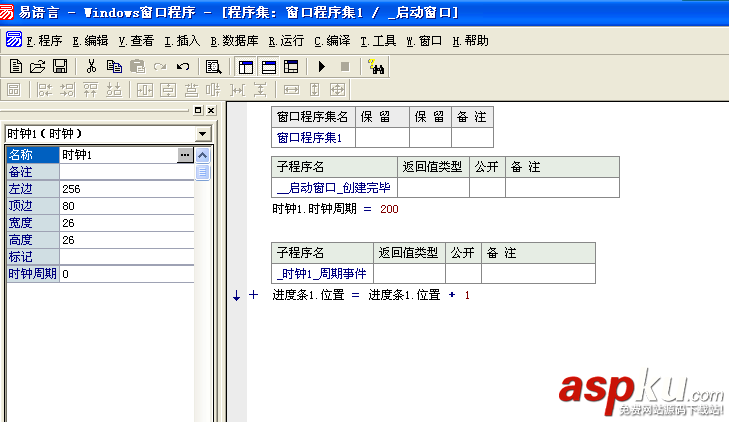Screen dimensions: 729x422
Task: Toggle the left work panel layout icon
Action: click(246, 67)
